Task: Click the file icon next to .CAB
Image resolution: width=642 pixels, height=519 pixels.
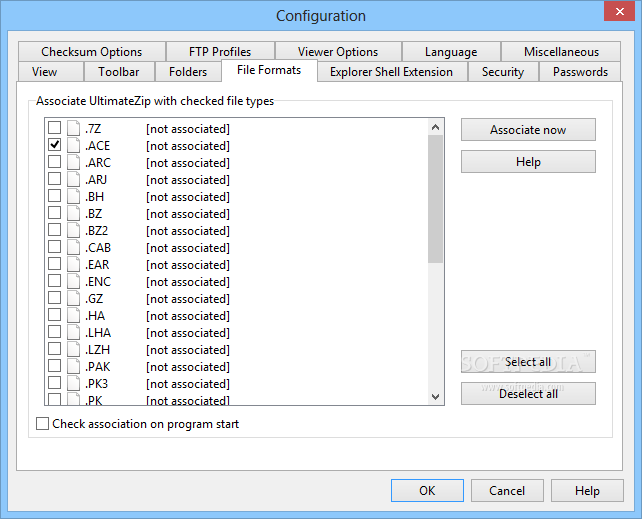Action: 73,247
